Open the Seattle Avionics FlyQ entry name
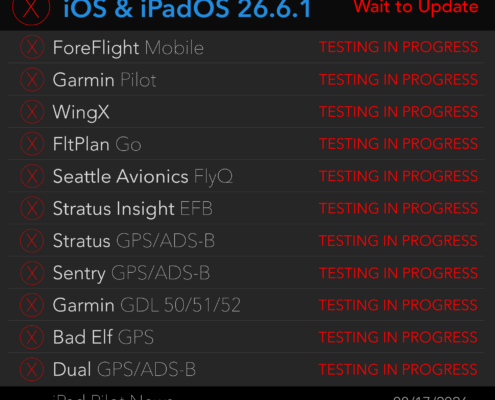495x400 pixels. [143, 177]
